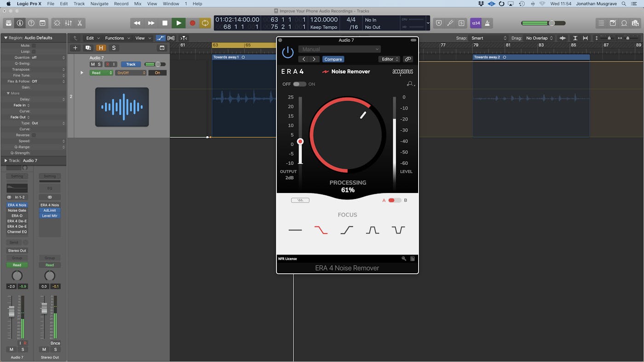644x362 pixels.
Task: Go to previous plugin preset arrow
Action: [304, 59]
